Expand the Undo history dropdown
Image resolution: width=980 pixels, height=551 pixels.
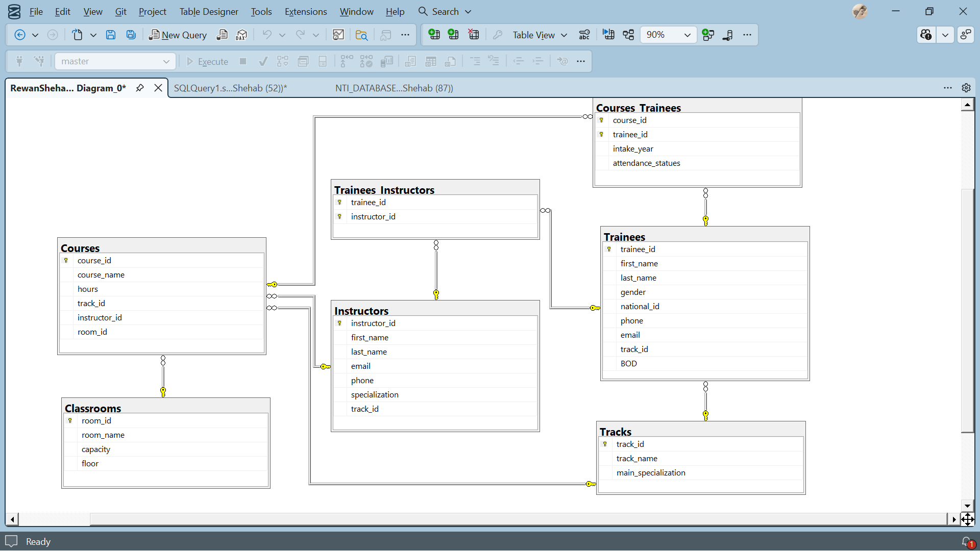282,35
